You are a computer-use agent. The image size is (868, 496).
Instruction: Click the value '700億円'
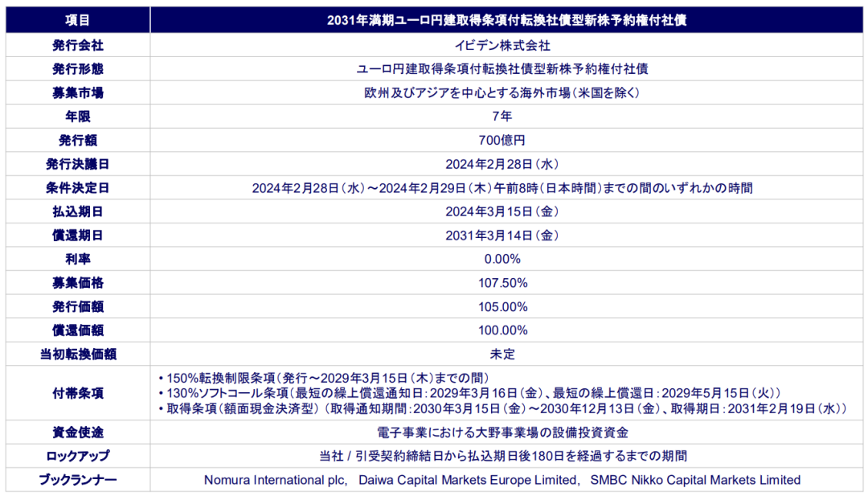(x=502, y=141)
